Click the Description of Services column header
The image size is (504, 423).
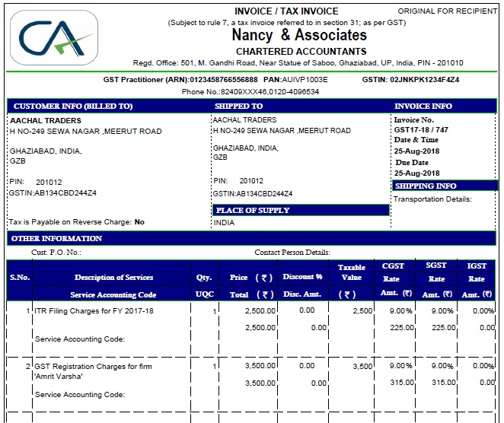[113, 278]
